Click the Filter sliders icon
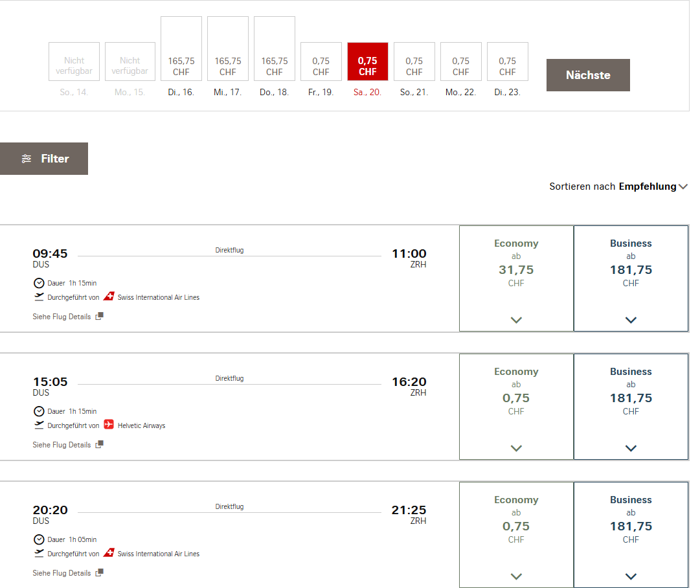Viewport: 700px width, 588px height. coord(27,159)
